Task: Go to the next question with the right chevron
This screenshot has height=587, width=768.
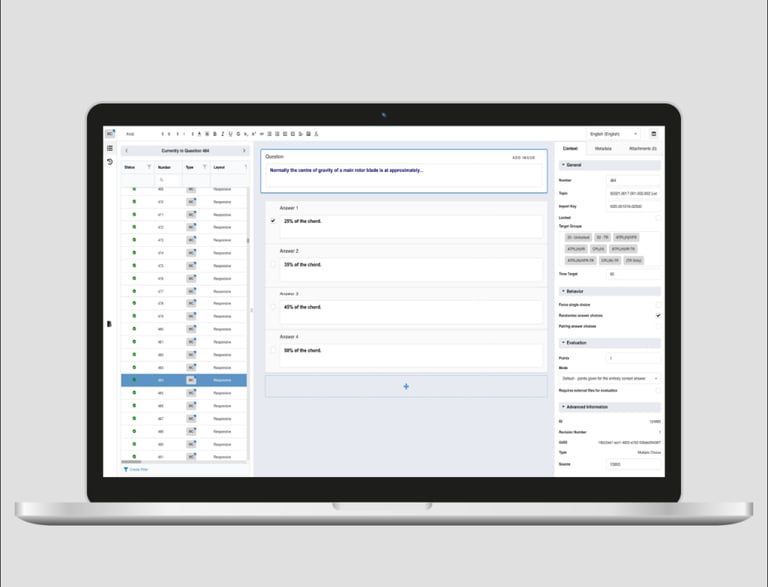Action: coord(244,150)
